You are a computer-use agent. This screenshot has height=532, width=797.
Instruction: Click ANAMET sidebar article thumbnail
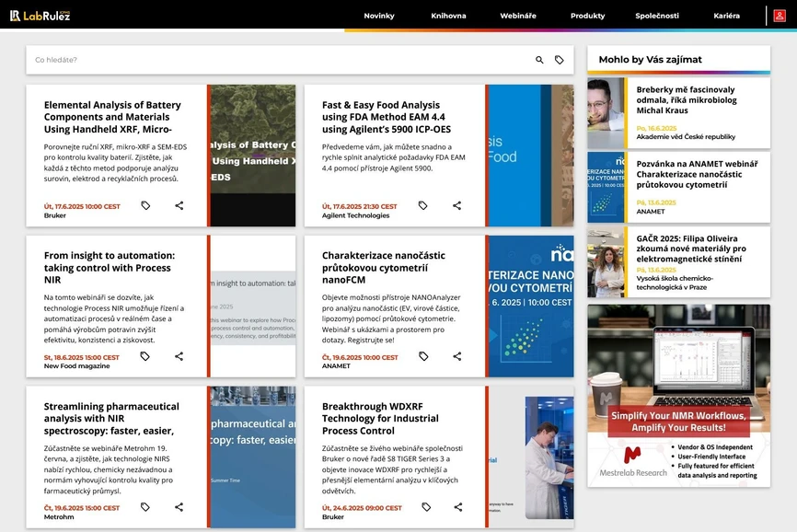point(606,187)
